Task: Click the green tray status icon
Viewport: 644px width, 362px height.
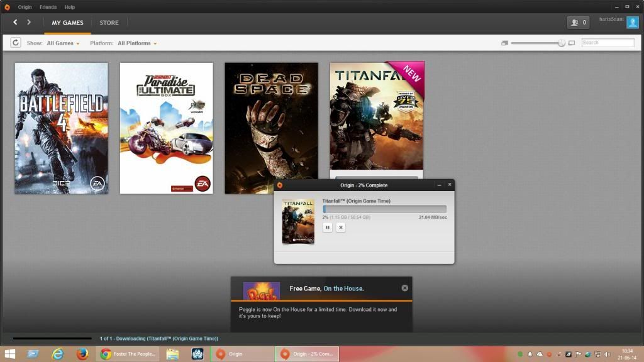Action: tap(520, 354)
